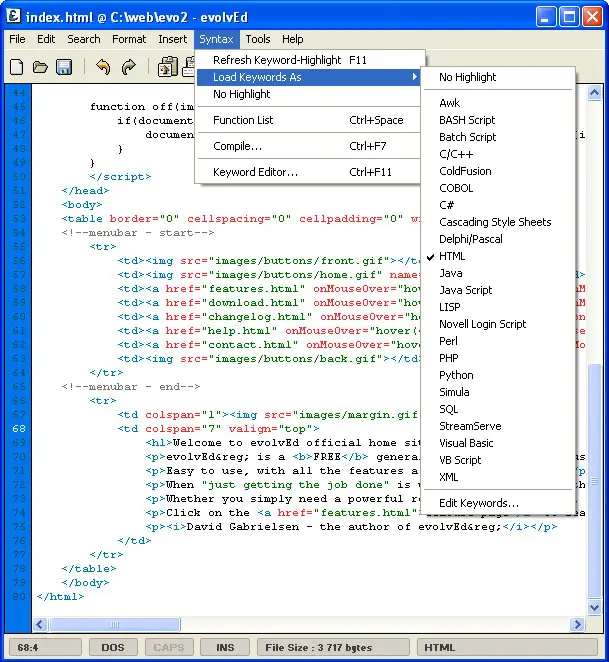Open the Format menu
The image size is (609, 662).
pyautogui.click(x=129, y=39)
